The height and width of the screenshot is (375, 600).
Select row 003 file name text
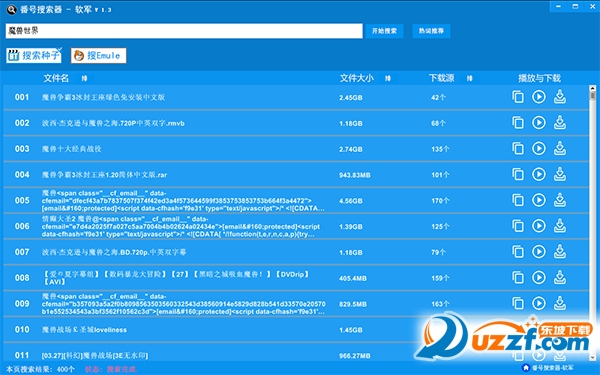tap(72, 149)
